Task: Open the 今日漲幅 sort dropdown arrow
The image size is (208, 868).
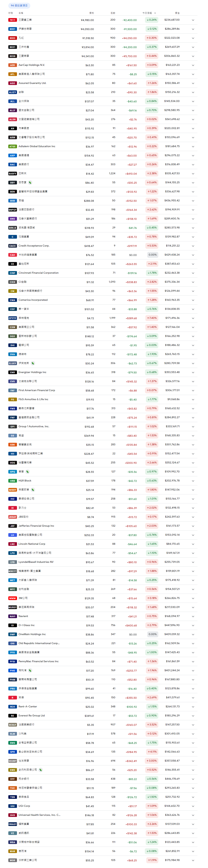Action: [x=155, y=13]
